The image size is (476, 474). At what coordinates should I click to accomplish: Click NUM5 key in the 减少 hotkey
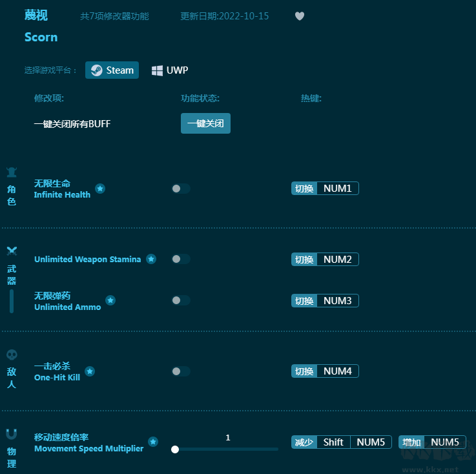pos(371,442)
